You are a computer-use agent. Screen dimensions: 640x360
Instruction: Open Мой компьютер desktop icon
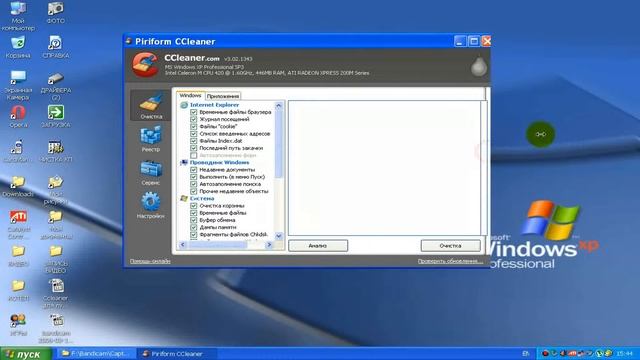coord(18,16)
